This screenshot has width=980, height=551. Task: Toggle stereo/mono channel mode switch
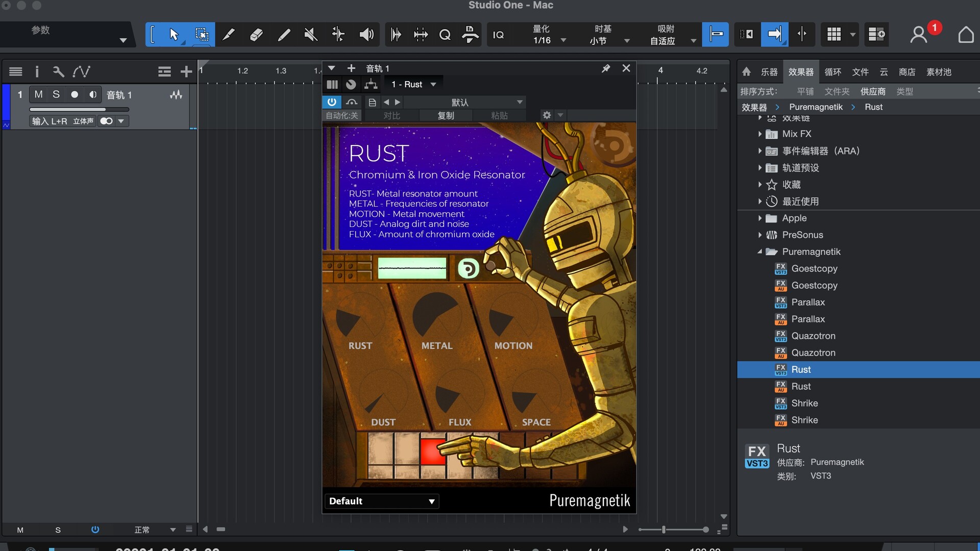pyautogui.click(x=106, y=121)
